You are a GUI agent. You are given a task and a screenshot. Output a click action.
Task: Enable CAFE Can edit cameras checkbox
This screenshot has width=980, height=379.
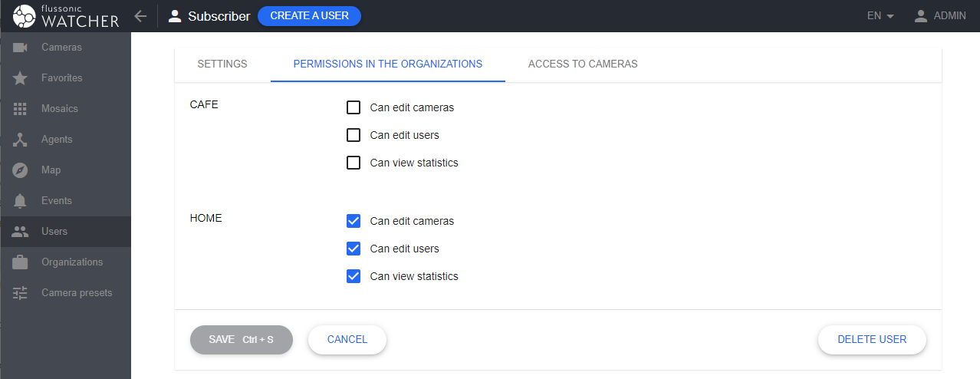[354, 107]
